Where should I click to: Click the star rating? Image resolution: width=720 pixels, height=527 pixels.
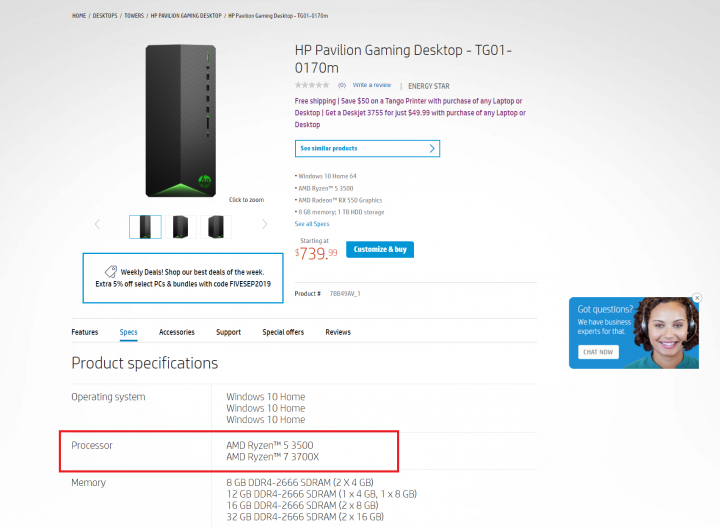click(312, 85)
